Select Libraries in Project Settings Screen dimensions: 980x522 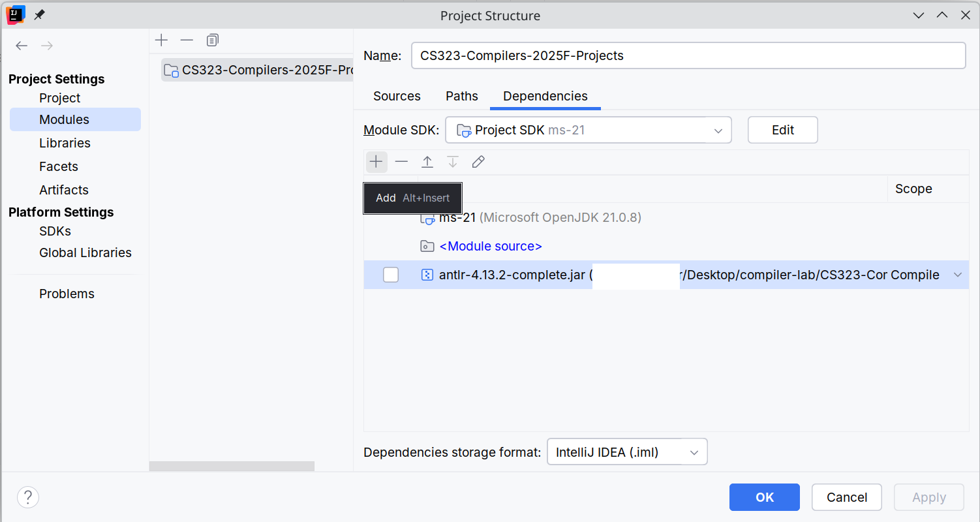click(65, 143)
